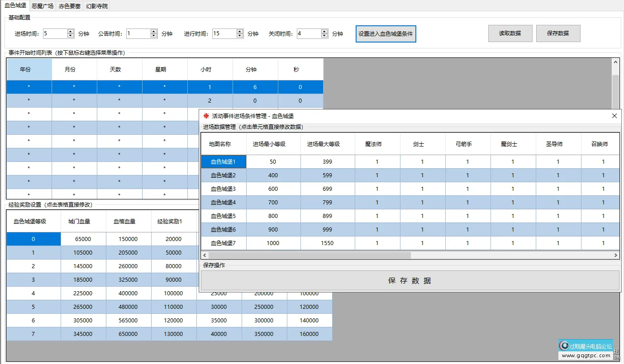The width and height of the screenshot is (624, 364).
Task: Click the red dialog title icon
Action: click(x=207, y=116)
